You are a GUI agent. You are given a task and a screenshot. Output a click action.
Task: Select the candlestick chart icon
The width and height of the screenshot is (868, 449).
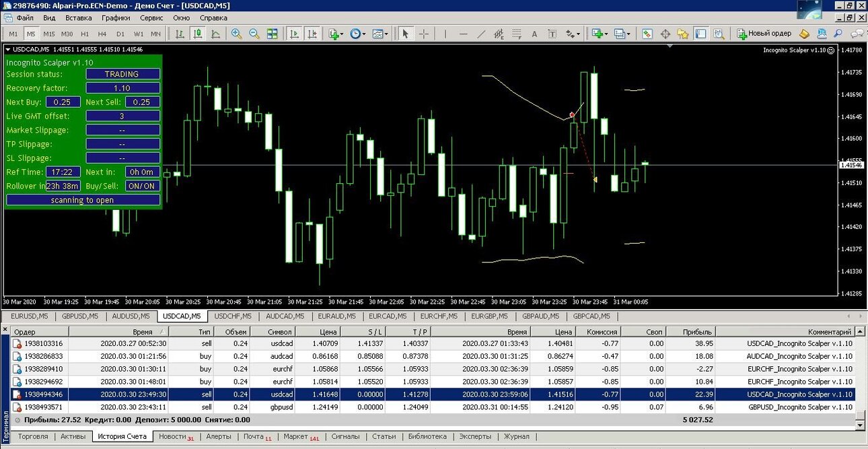198,34
